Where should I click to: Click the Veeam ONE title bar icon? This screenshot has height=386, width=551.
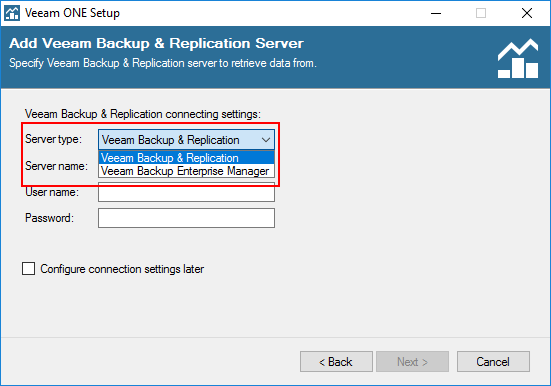(12, 13)
